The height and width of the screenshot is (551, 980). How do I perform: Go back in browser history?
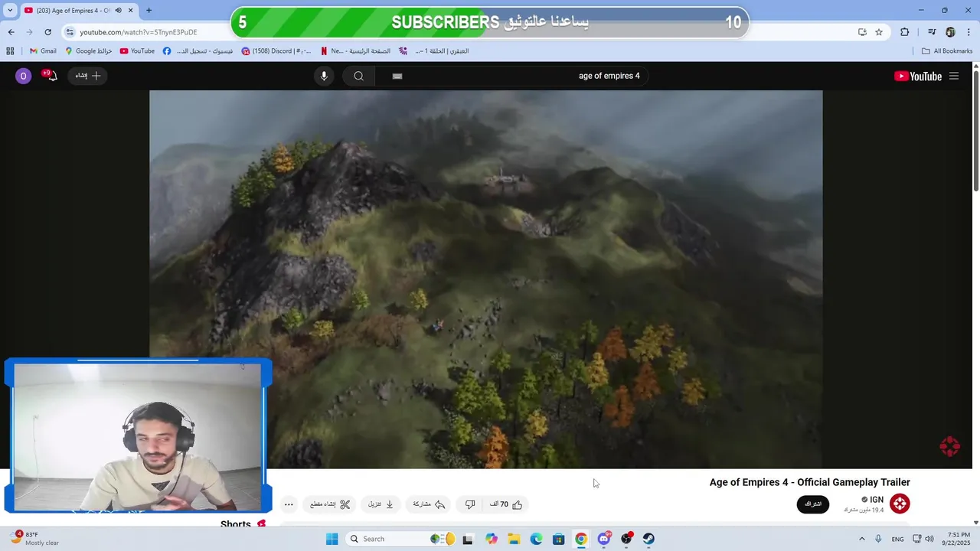pyautogui.click(x=11, y=32)
